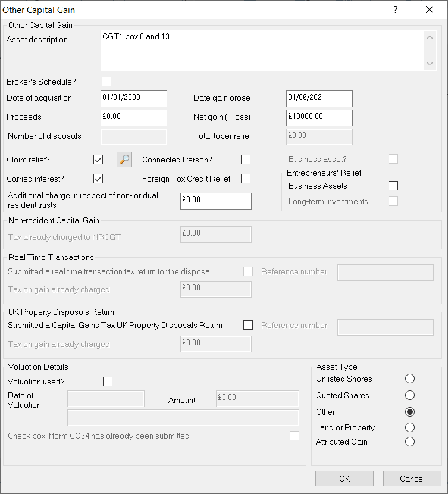Select Attributed Gain asset type

coord(410,442)
